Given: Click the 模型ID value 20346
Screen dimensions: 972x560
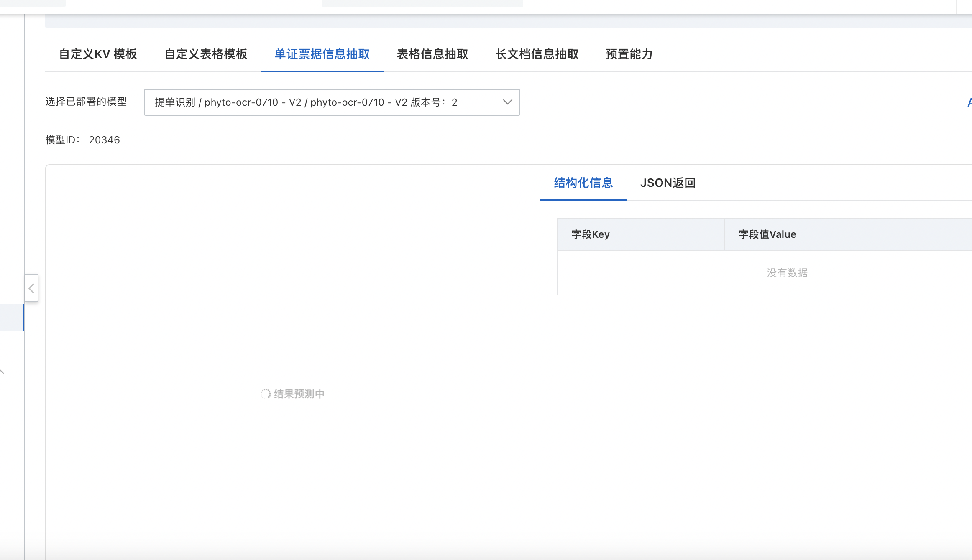Looking at the screenshot, I should tap(104, 140).
